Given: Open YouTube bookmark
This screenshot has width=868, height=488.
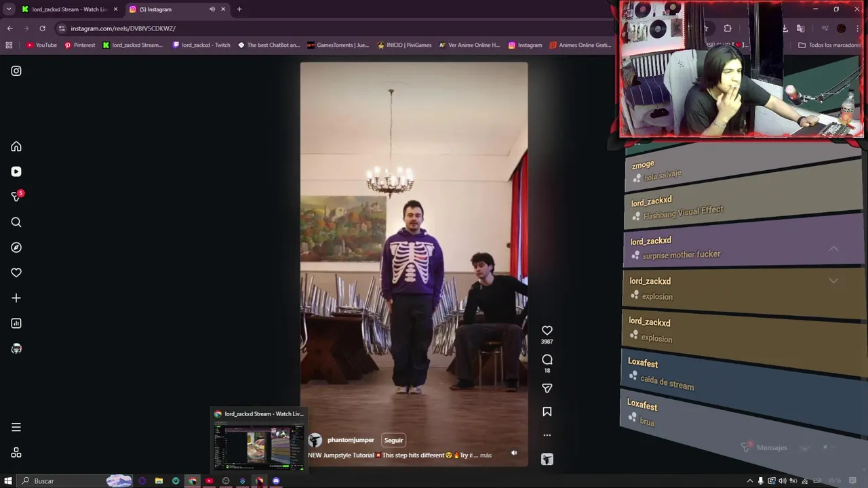Looking at the screenshot, I should 41,45.
